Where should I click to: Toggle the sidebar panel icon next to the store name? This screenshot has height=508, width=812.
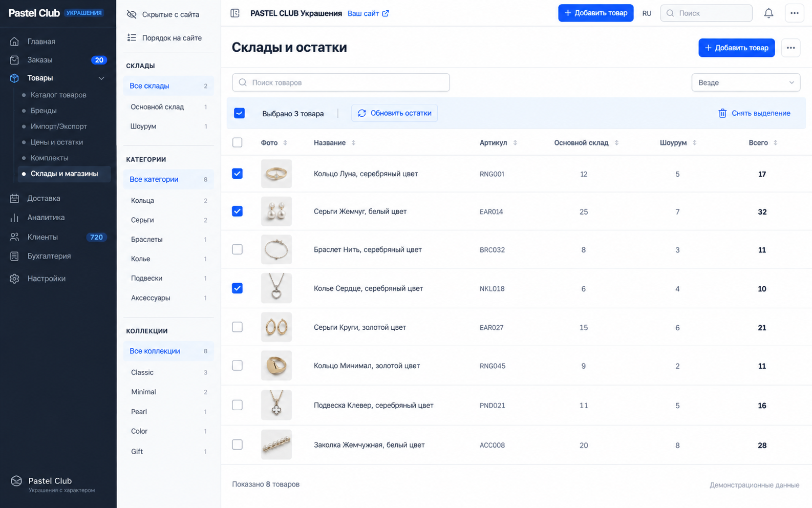point(235,13)
